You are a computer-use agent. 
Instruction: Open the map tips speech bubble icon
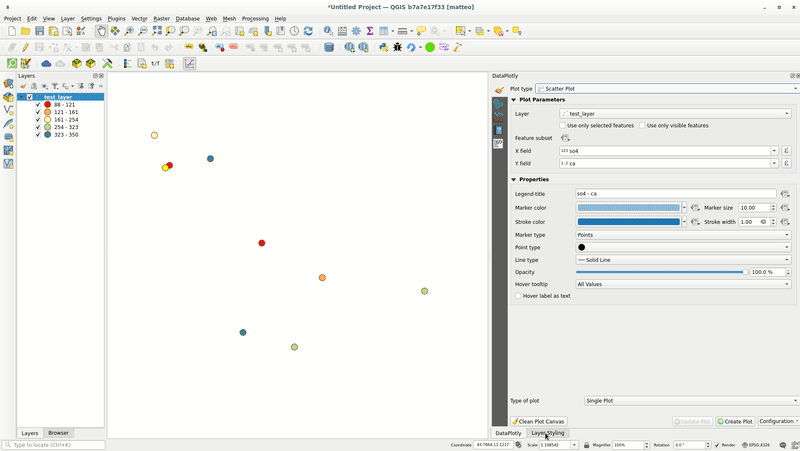point(421,31)
